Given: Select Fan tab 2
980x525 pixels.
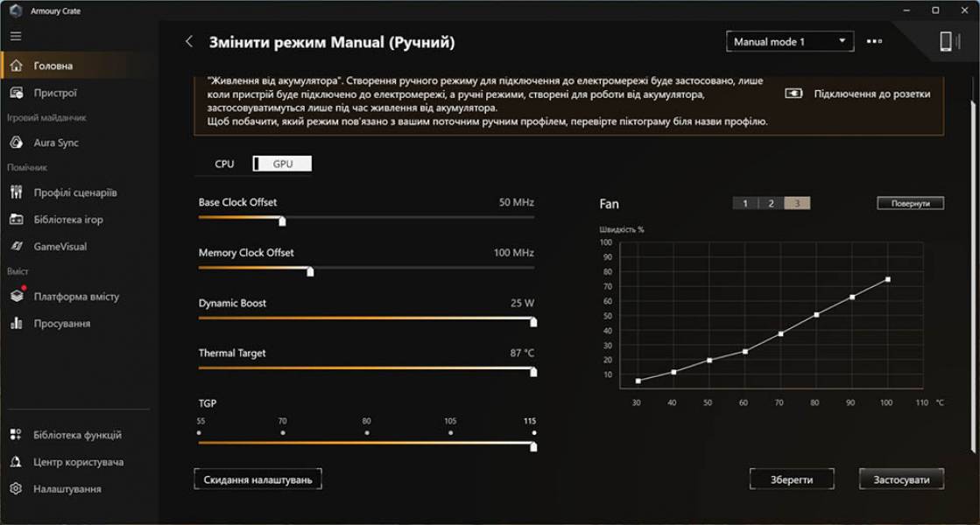Looking at the screenshot, I should pos(771,203).
